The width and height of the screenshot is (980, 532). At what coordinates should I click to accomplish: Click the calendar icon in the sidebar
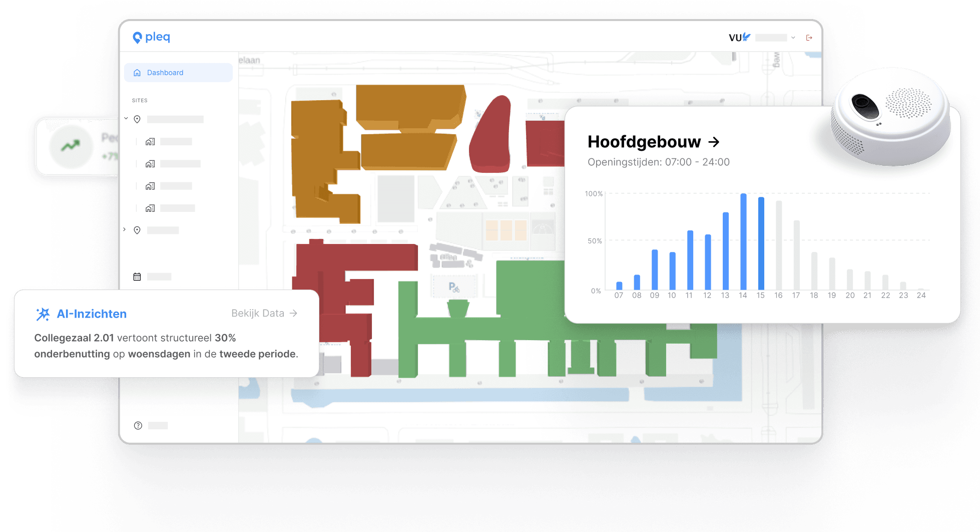point(137,277)
